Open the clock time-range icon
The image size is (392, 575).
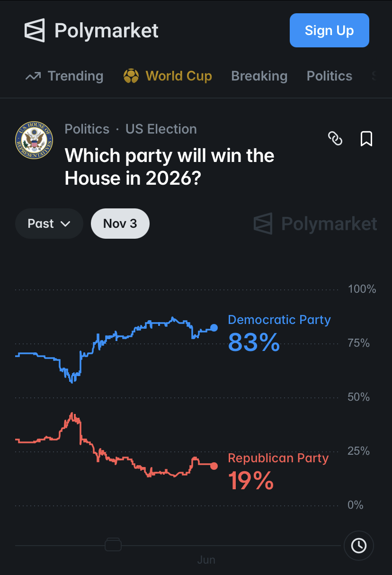point(359,546)
